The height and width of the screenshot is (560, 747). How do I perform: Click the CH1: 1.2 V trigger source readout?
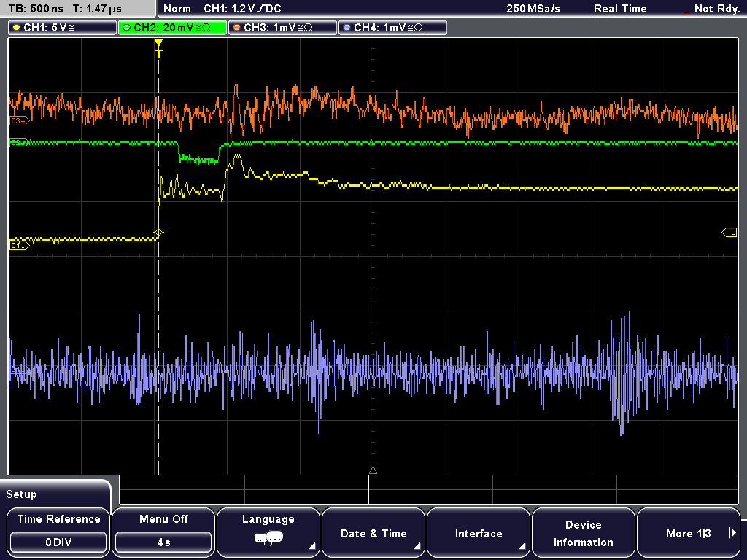point(242,9)
